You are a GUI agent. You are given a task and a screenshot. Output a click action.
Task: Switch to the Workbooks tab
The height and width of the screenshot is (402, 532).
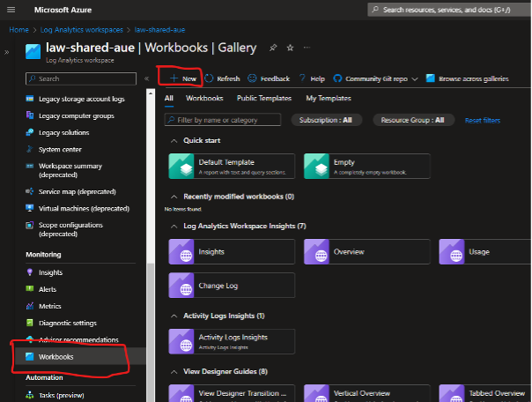[x=204, y=98]
